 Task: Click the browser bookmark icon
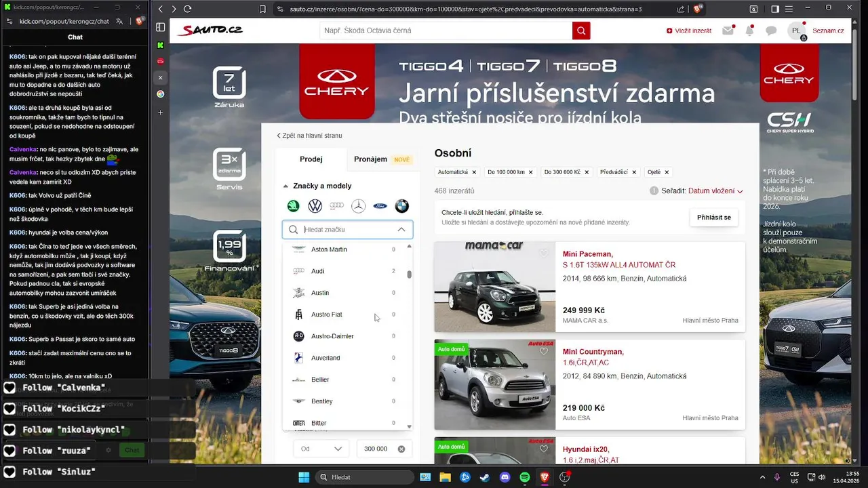[x=263, y=9]
